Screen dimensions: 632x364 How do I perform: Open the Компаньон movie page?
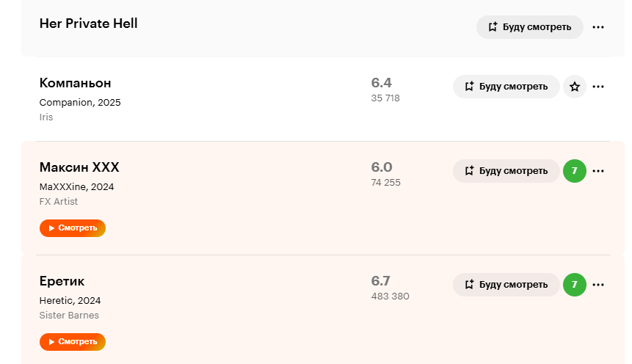(75, 83)
